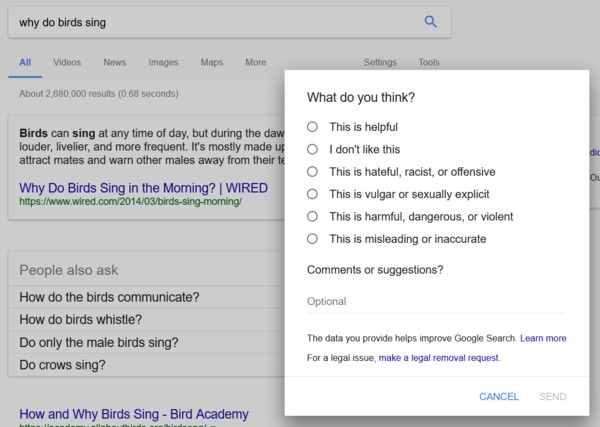The image size is (600, 427).
Task: Open the More search options menu
Action: tap(256, 62)
